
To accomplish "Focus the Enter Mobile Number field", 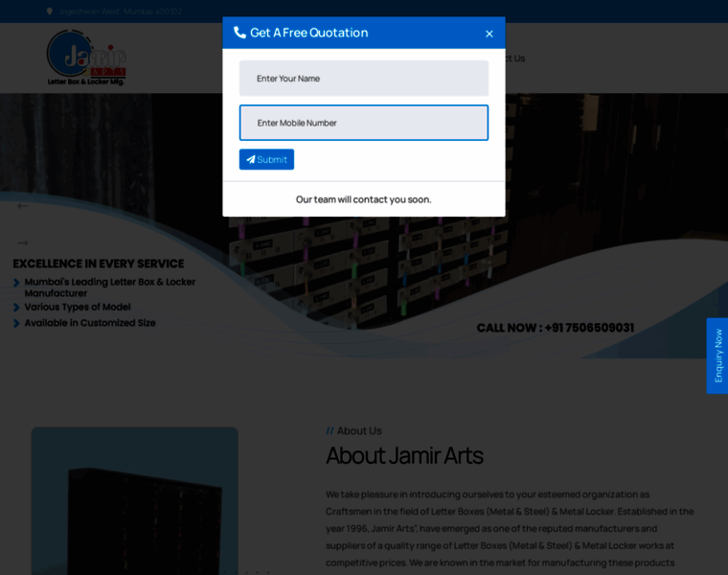I will coord(364,123).
